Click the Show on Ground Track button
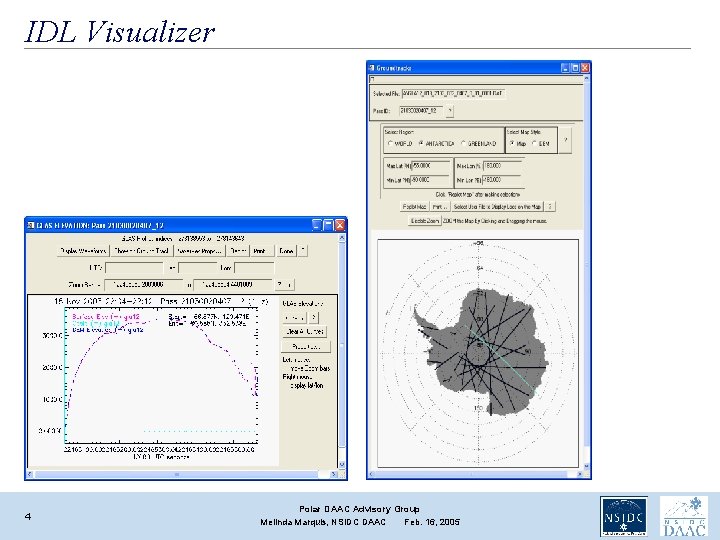The width and height of the screenshot is (720, 540). point(141,251)
